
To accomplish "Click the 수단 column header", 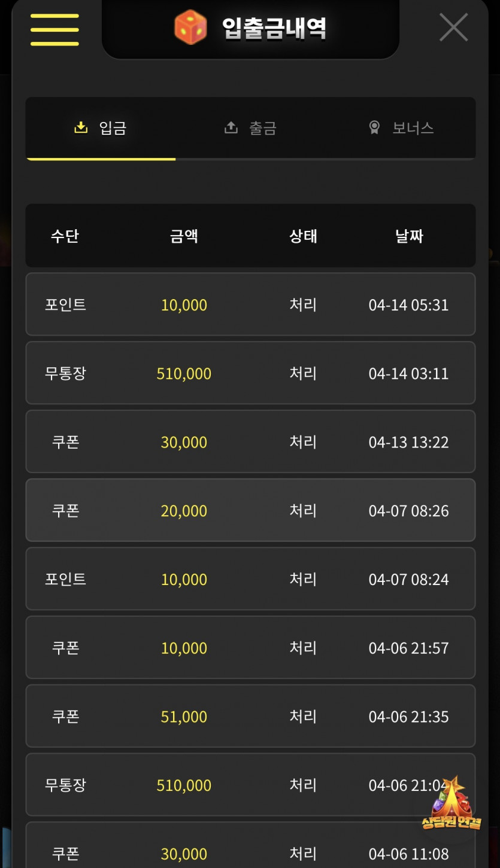I will [65, 236].
